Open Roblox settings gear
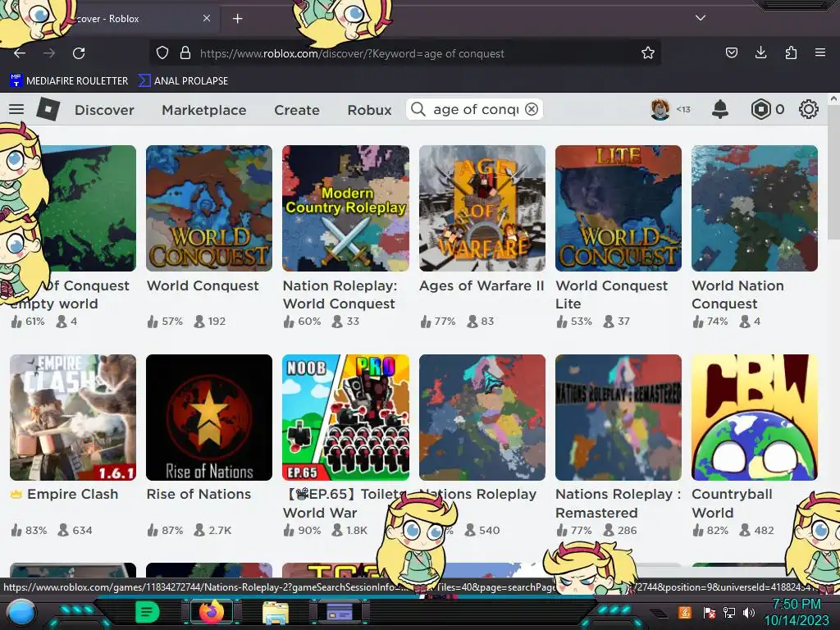The image size is (840, 630). (808, 109)
